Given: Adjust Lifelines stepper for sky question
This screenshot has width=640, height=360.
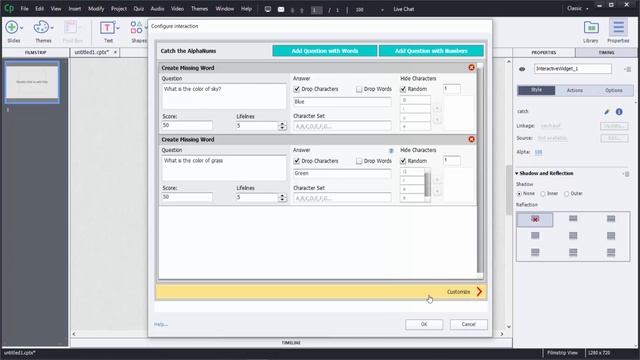Looking at the screenshot, I should (x=282, y=126).
